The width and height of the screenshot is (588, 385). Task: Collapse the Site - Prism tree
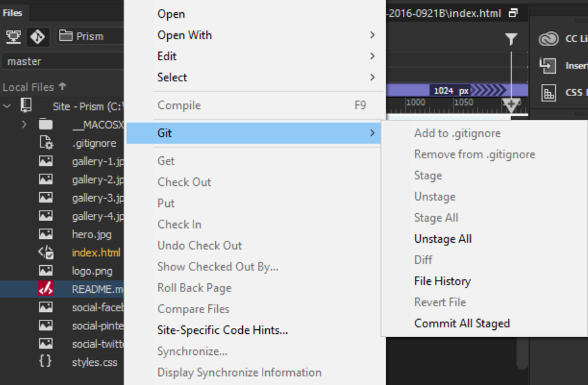pyautogui.click(x=6, y=105)
